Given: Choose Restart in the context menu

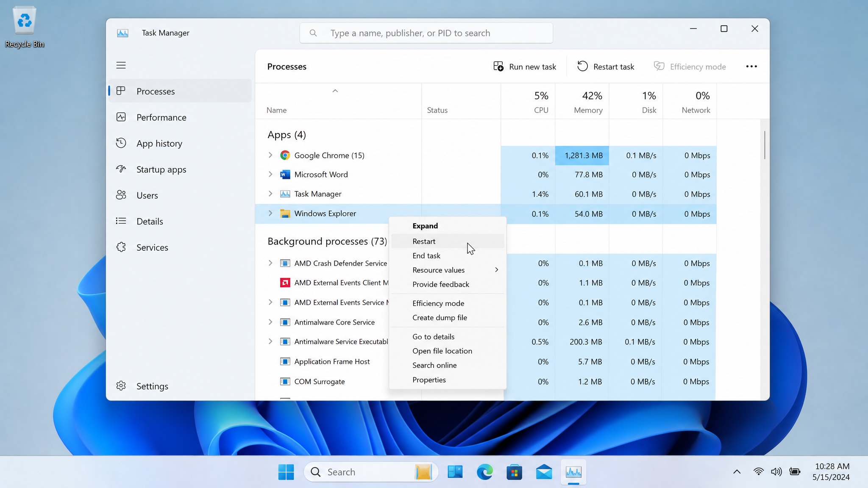Looking at the screenshot, I should (448, 241).
